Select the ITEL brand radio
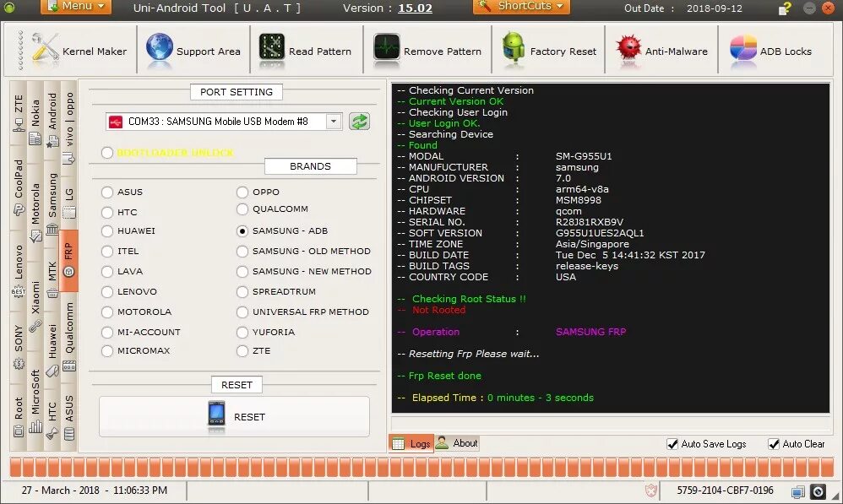Image resolution: width=843 pixels, height=504 pixels. 107,251
